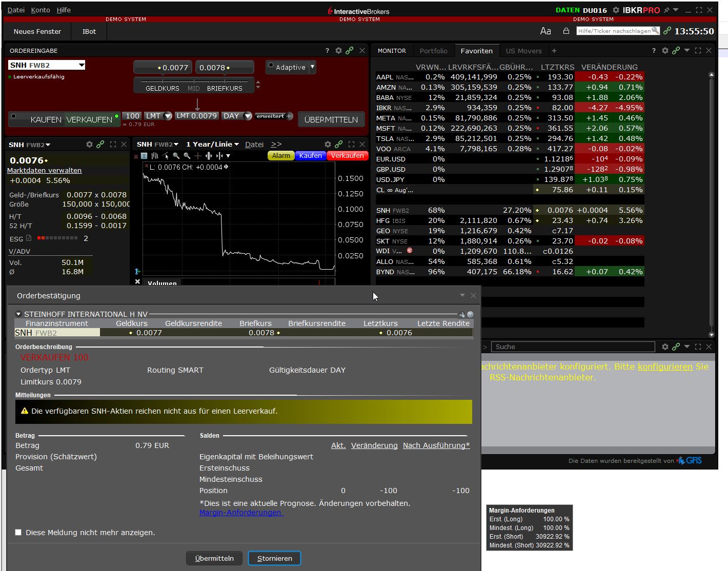728x571 pixels.
Task: Open the SNH FWB2 ticker dropdown in Ordereingabe
Action: (x=82, y=65)
